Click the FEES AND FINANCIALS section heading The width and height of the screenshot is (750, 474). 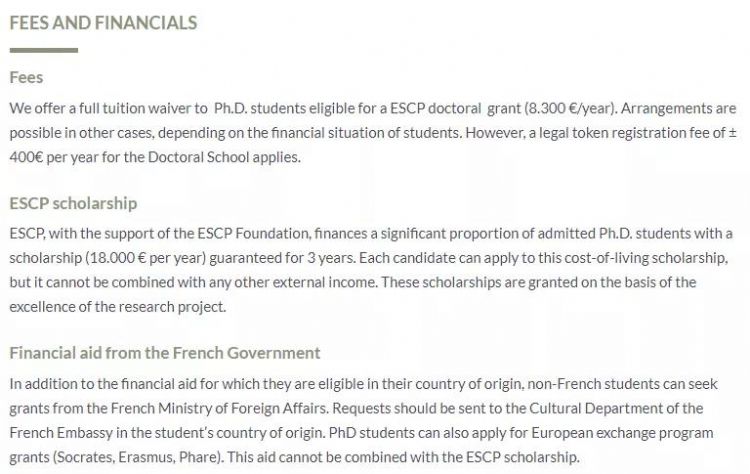pyautogui.click(x=102, y=21)
